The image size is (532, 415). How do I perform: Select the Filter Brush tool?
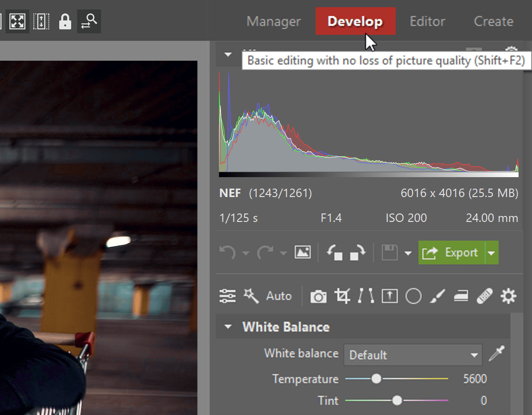tap(437, 296)
